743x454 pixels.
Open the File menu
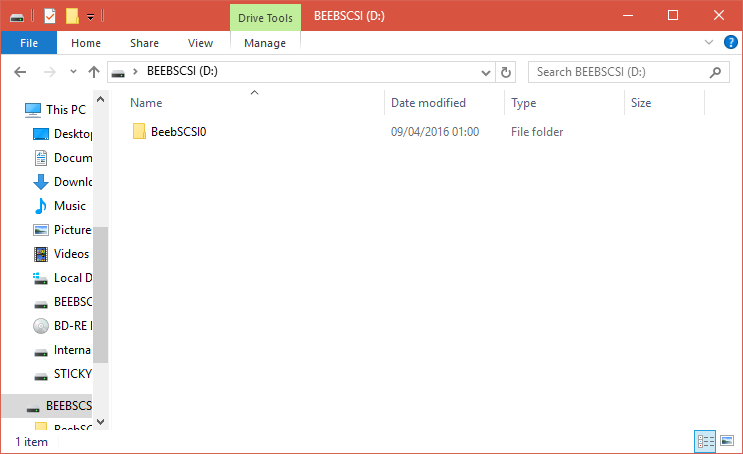(29, 43)
